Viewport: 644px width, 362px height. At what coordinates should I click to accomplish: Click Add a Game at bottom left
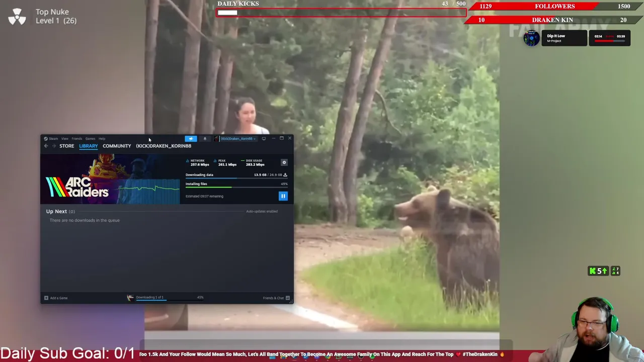[56, 298]
